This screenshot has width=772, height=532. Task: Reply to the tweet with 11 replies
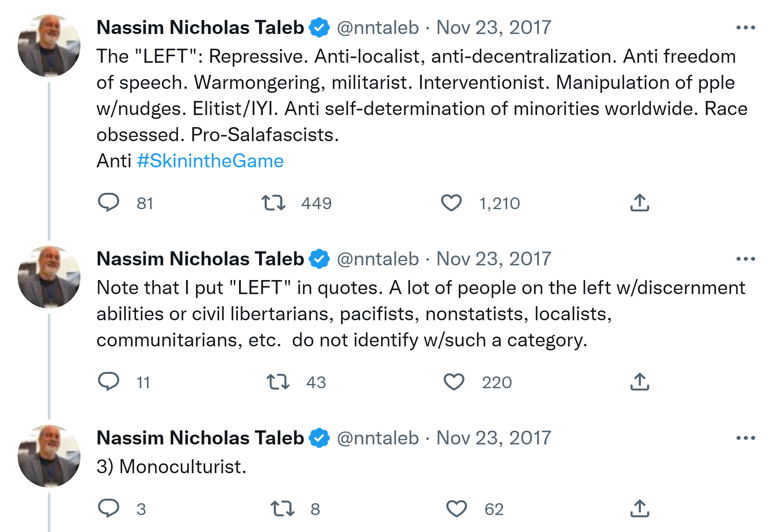pyautogui.click(x=108, y=381)
